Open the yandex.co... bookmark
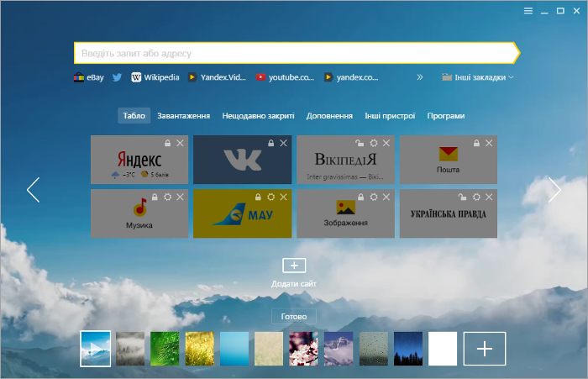 [x=351, y=77]
